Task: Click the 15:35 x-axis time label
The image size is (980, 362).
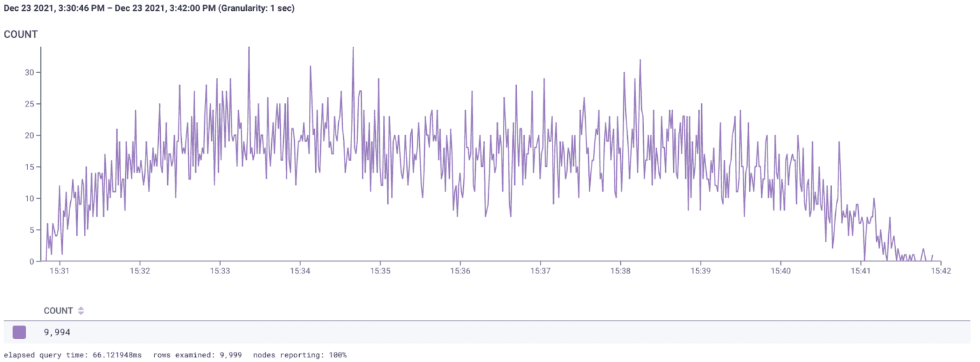Action: pos(380,271)
